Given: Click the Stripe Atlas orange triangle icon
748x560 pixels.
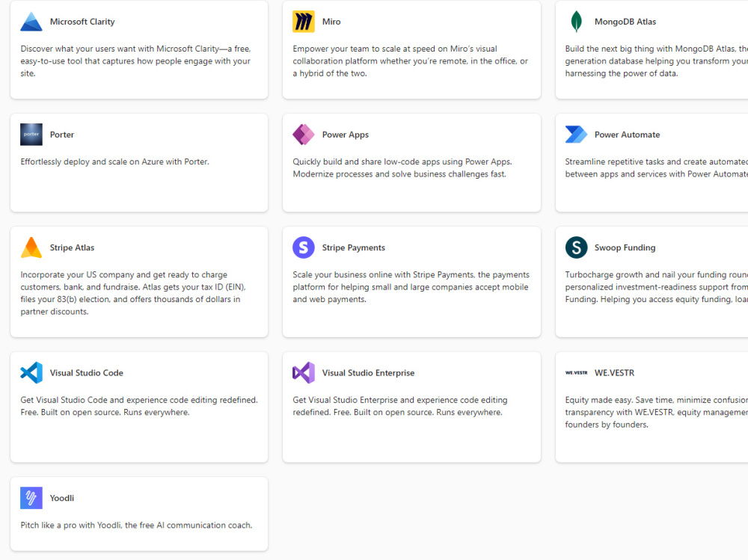Looking at the screenshot, I should (x=31, y=247).
